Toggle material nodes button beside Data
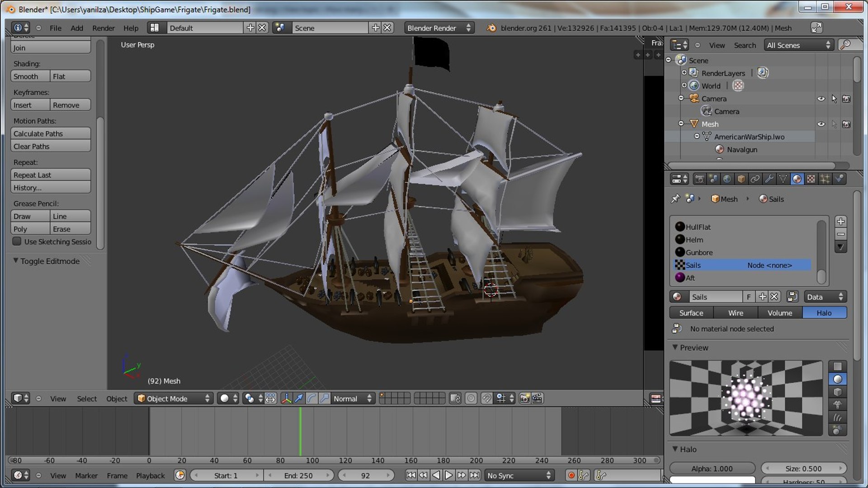Viewport: 868px width, 488px height. (792, 297)
